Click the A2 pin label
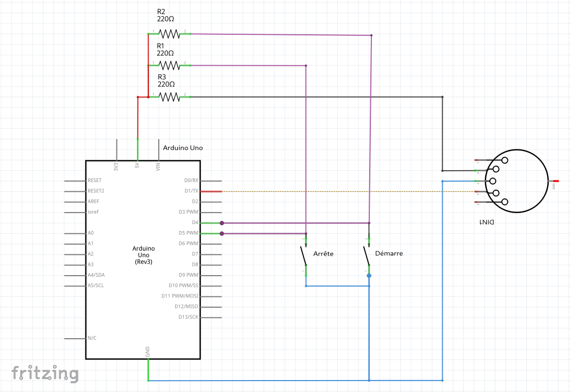This screenshot has height=392, width=571. tap(90, 254)
